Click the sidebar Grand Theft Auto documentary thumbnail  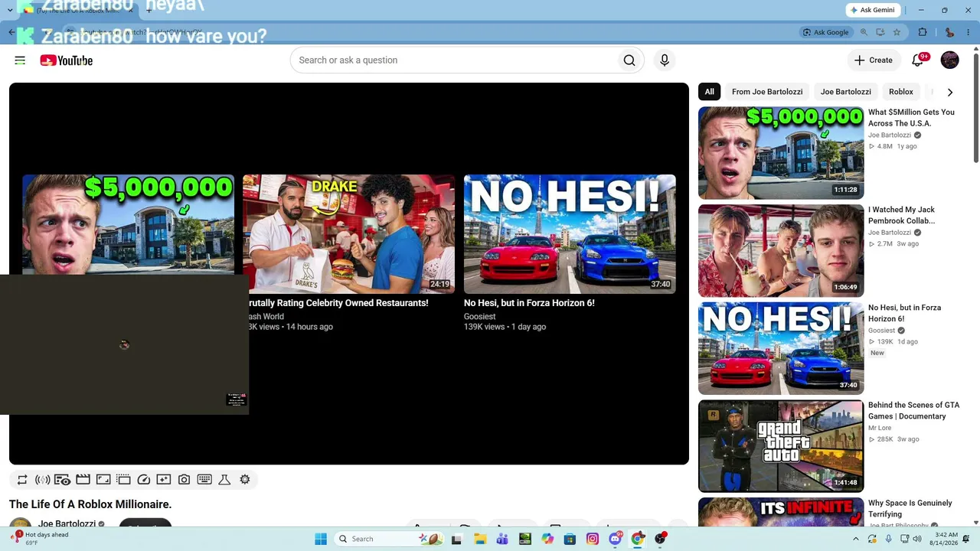coord(781,446)
